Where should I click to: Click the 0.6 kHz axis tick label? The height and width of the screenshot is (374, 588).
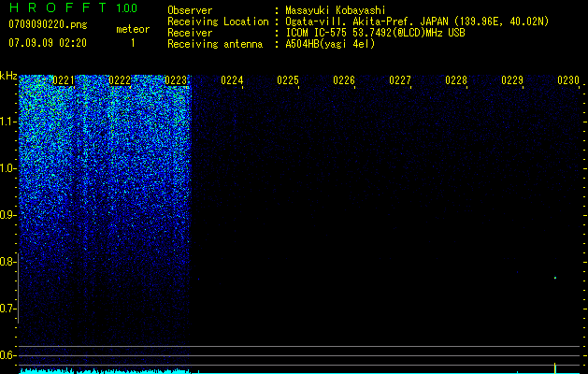(x=8, y=355)
